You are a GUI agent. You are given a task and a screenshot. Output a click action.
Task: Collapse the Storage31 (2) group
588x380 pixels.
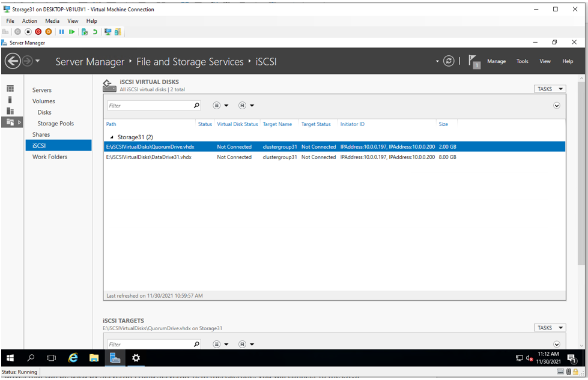coord(111,137)
